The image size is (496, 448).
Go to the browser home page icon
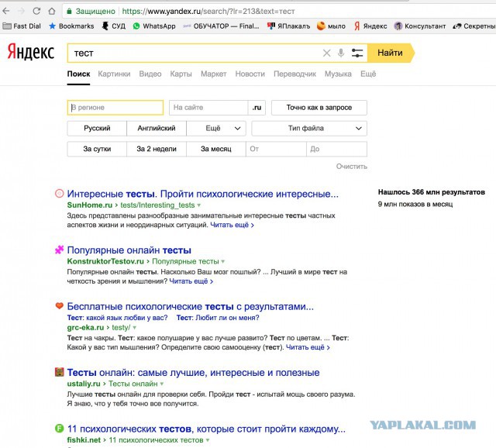point(52,11)
